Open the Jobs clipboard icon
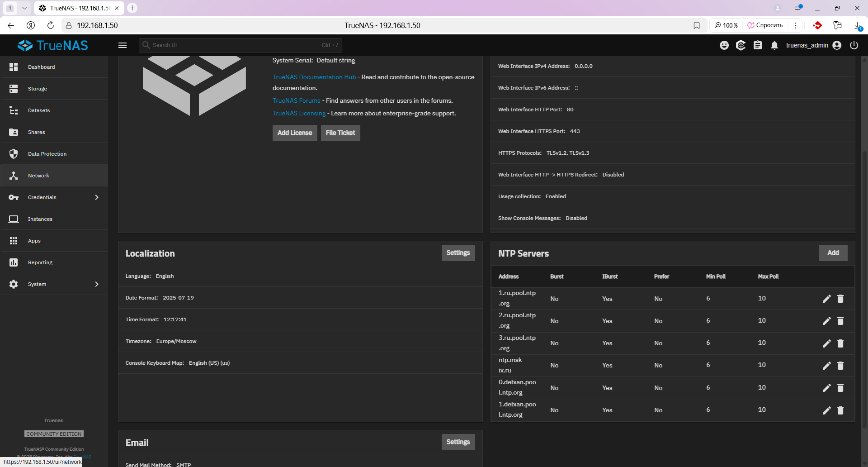This screenshot has width=868, height=467. point(758,45)
